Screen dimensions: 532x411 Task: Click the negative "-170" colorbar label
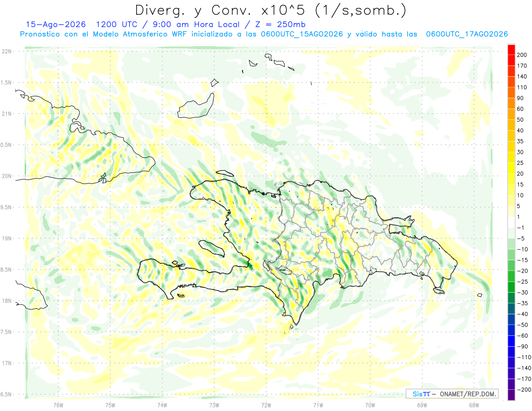point(523,379)
